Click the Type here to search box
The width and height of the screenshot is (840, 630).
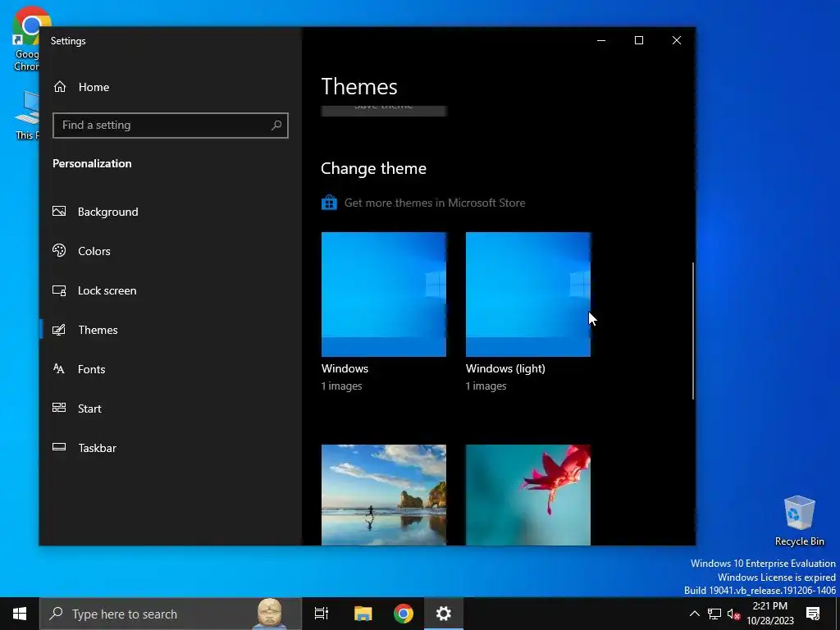tap(171, 614)
